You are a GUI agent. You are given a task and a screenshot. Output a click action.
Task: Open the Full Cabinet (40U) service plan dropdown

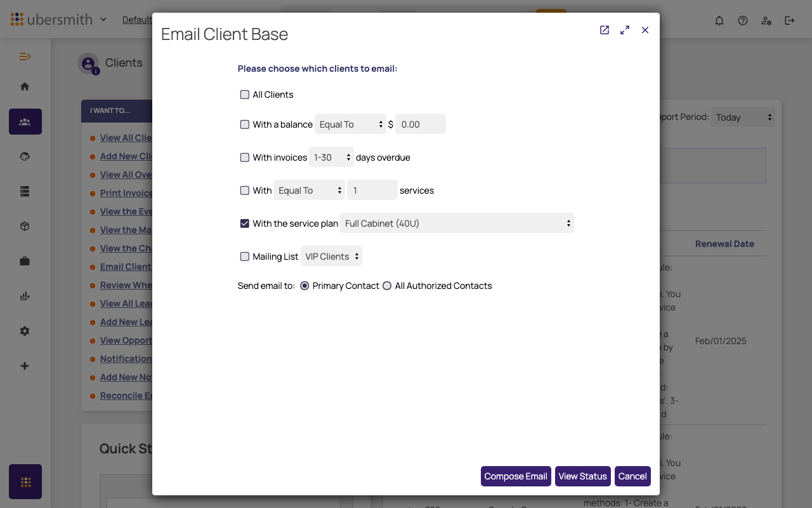457,224
